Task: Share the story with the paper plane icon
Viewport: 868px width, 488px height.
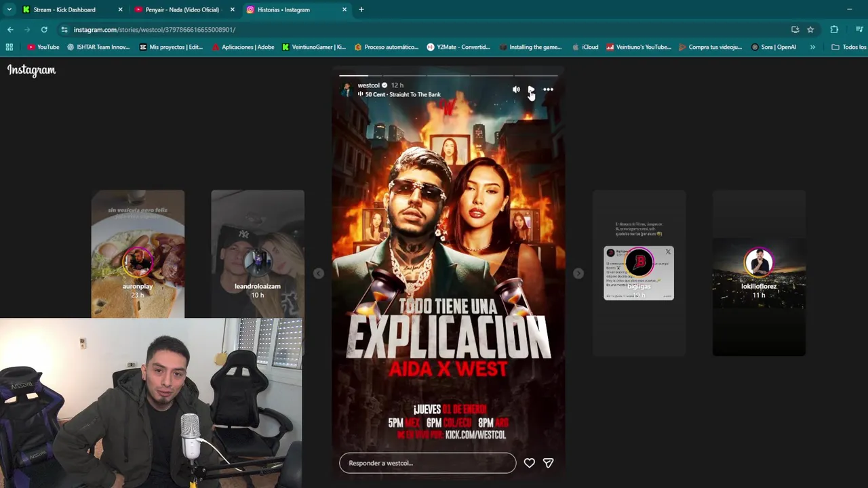Action: [x=548, y=463]
